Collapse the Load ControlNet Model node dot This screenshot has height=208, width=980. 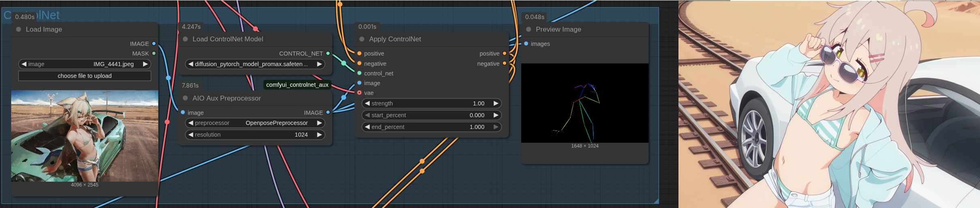(x=185, y=39)
